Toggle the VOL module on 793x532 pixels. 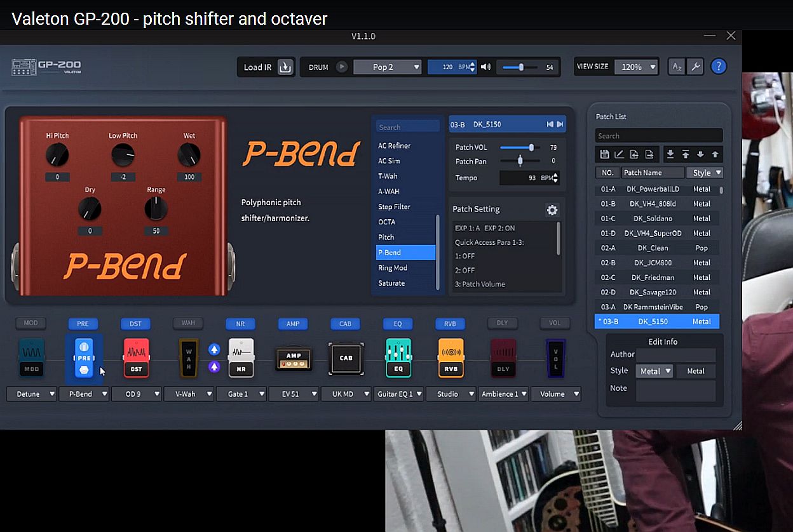click(555, 323)
